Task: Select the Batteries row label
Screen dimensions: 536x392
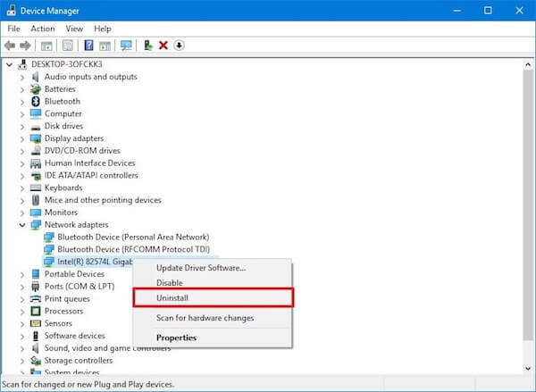Action: 60,89
